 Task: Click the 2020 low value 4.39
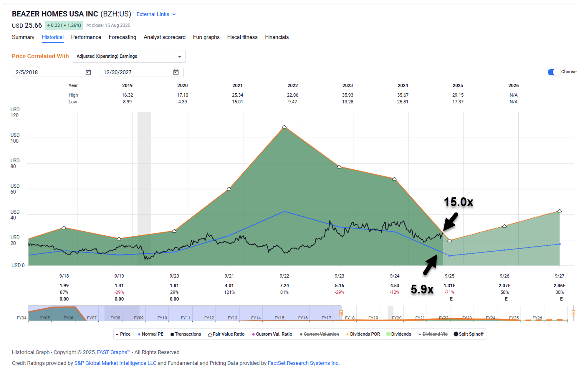(182, 102)
